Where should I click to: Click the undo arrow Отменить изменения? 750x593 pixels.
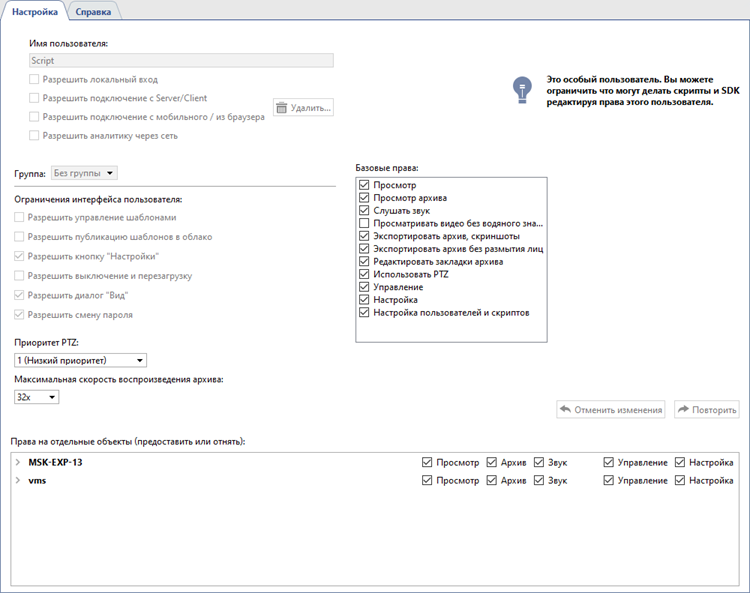(566, 409)
